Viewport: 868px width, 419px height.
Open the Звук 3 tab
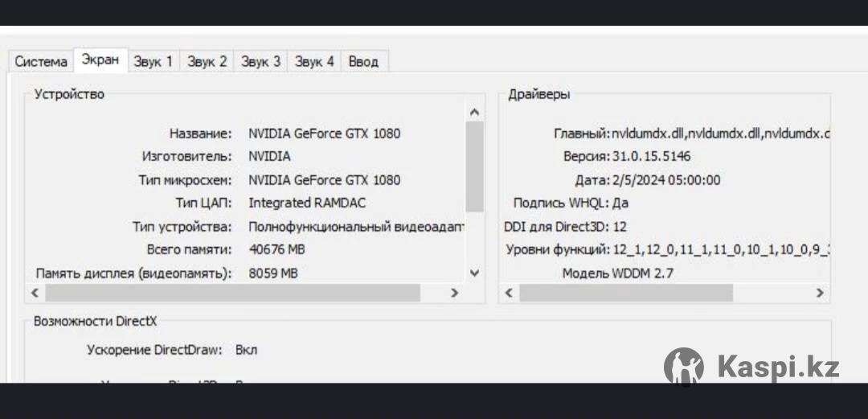pos(260,62)
